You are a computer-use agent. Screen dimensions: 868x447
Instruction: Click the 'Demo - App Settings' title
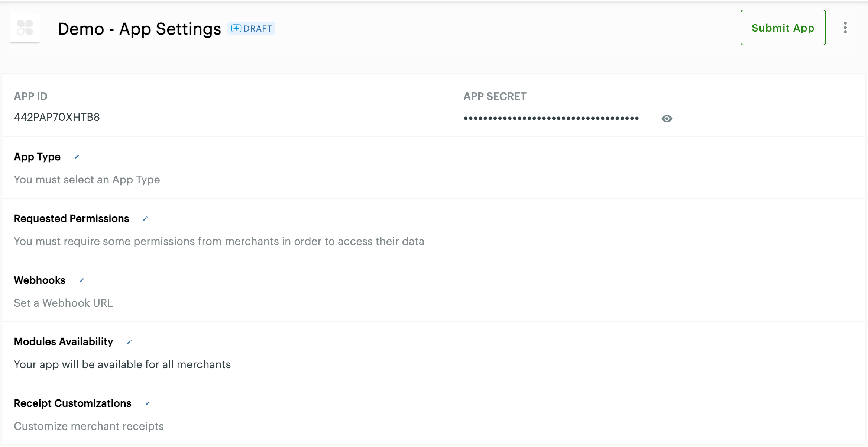(x=139, y=29)
